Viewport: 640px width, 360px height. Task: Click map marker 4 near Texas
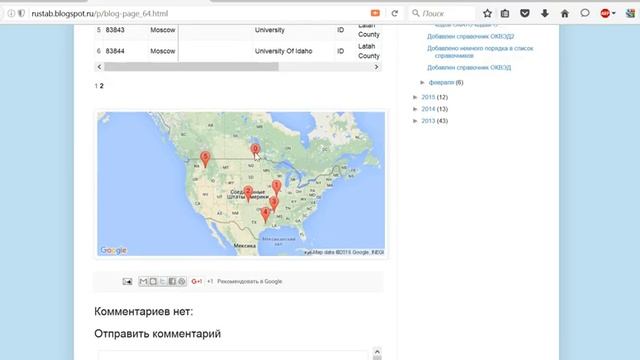click(x=265, y=215)
